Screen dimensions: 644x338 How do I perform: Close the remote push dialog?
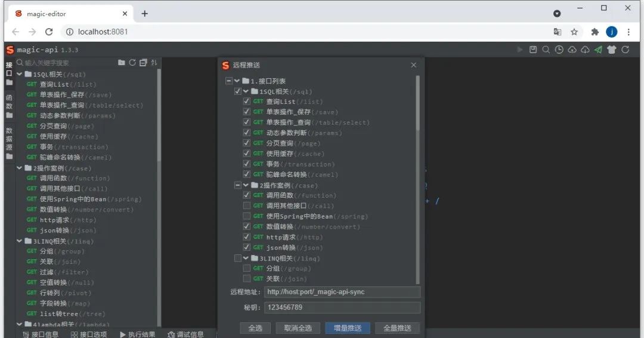click(414, 65)
